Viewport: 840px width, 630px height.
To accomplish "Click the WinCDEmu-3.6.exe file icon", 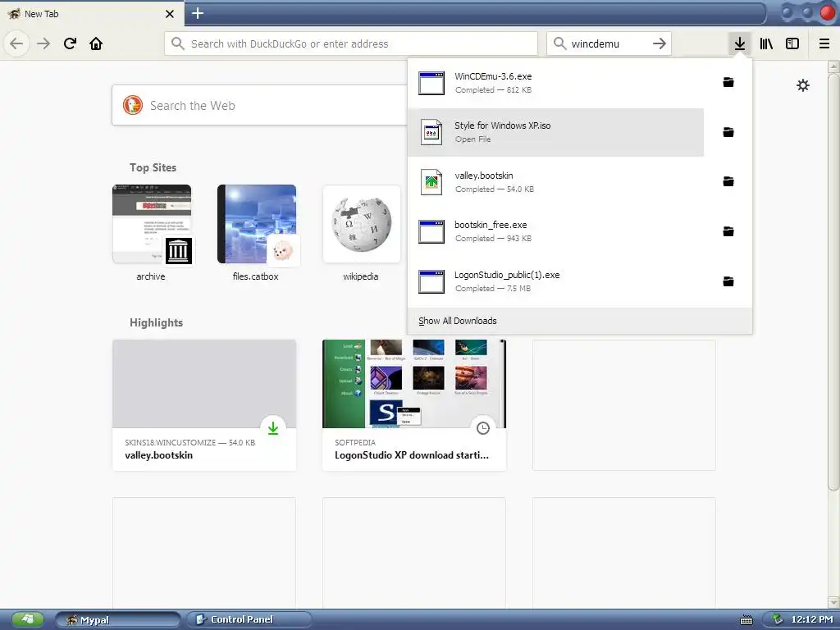I will [x=431, y=83].
